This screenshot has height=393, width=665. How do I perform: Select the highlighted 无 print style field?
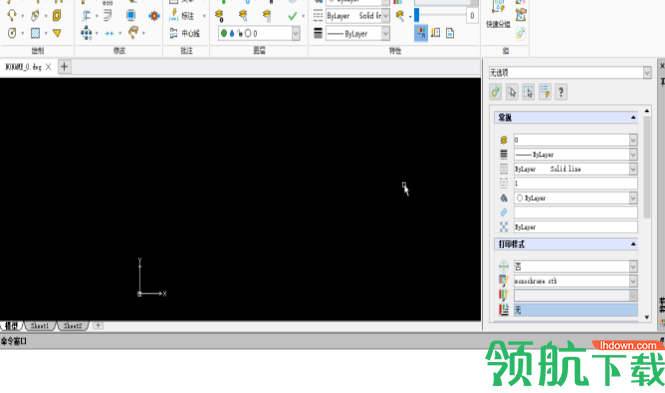pyautogui.click(x=576, y=310)
